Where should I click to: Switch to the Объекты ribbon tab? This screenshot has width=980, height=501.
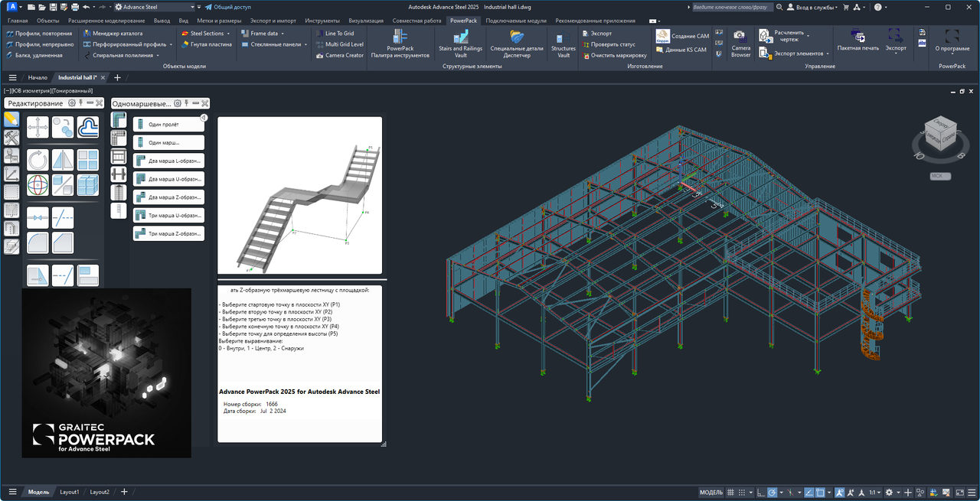coord(47,21)
